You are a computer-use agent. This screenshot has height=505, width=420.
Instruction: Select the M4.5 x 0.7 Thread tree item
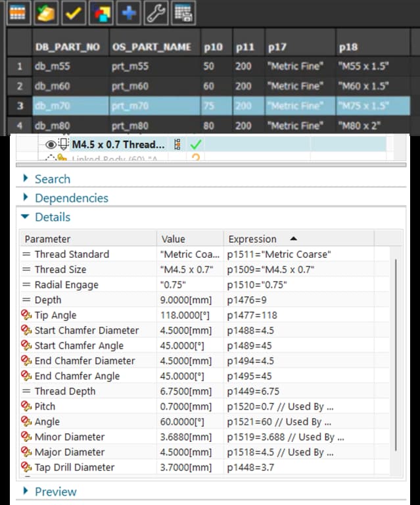(x=118, y=145)
